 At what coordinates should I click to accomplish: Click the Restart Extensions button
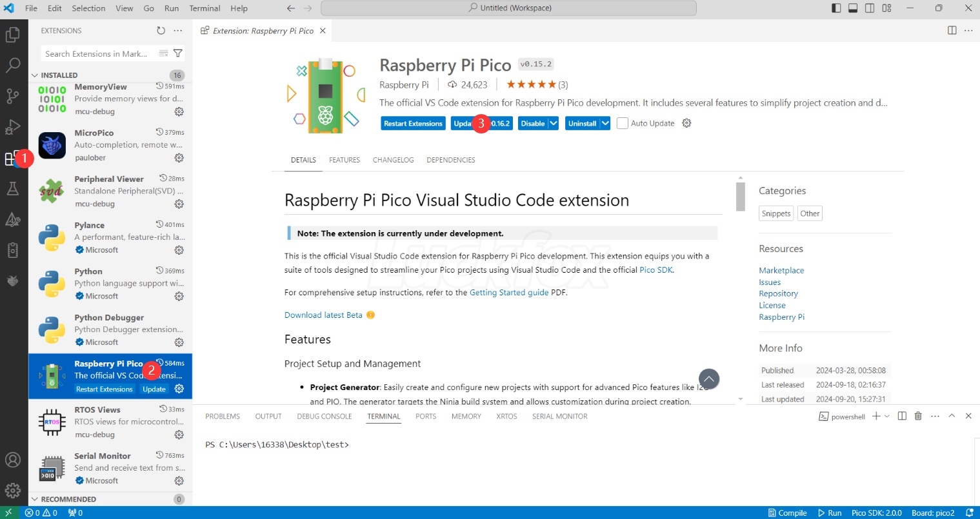pos(413,123)
